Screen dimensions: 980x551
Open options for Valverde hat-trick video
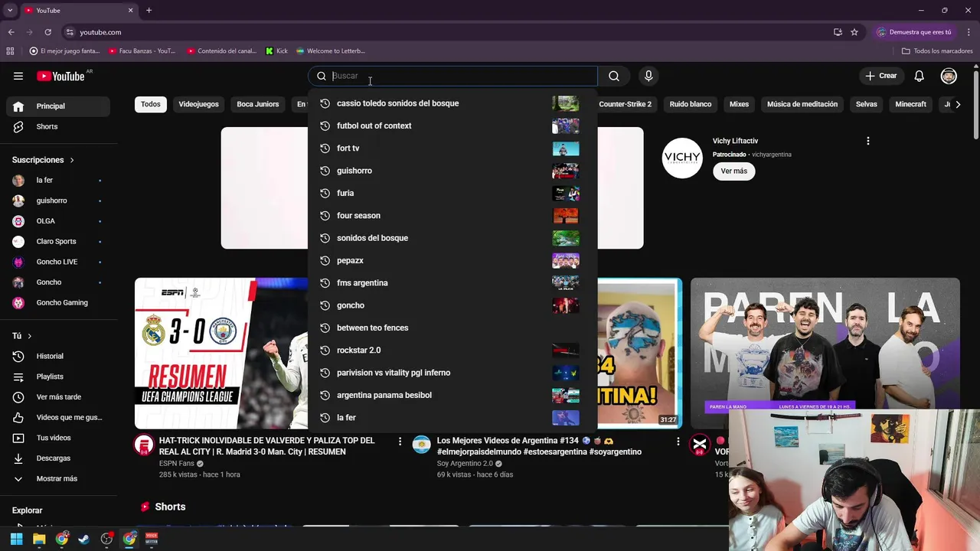point(400,442)
